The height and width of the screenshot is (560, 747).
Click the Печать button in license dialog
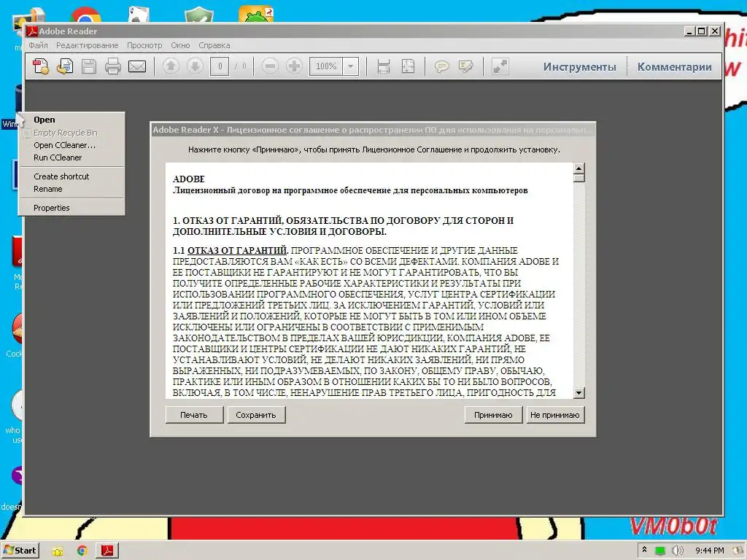pos(194,415)
